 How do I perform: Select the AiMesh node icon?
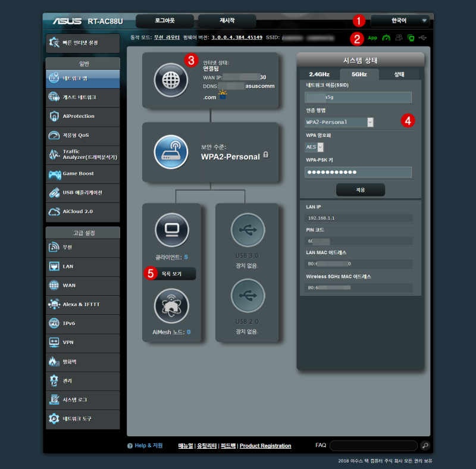(171, 306)
